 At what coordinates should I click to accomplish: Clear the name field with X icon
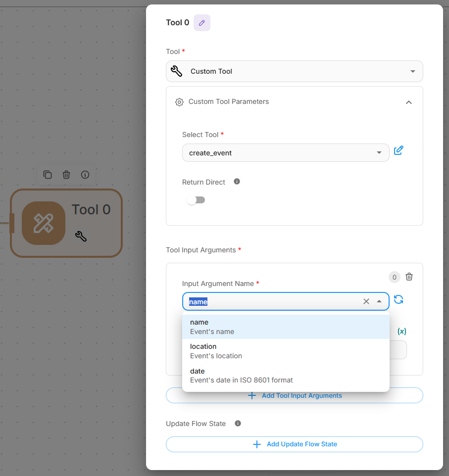tap(366, 301)
